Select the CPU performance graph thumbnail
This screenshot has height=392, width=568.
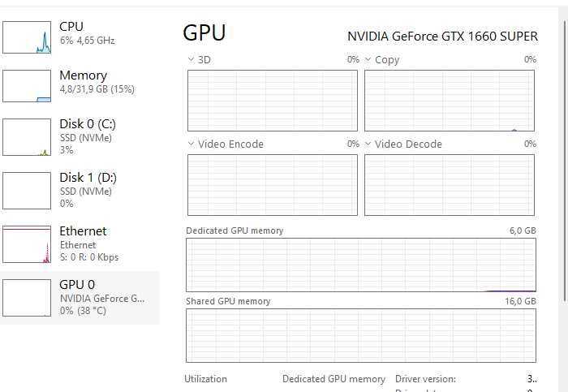coord(27,37)
